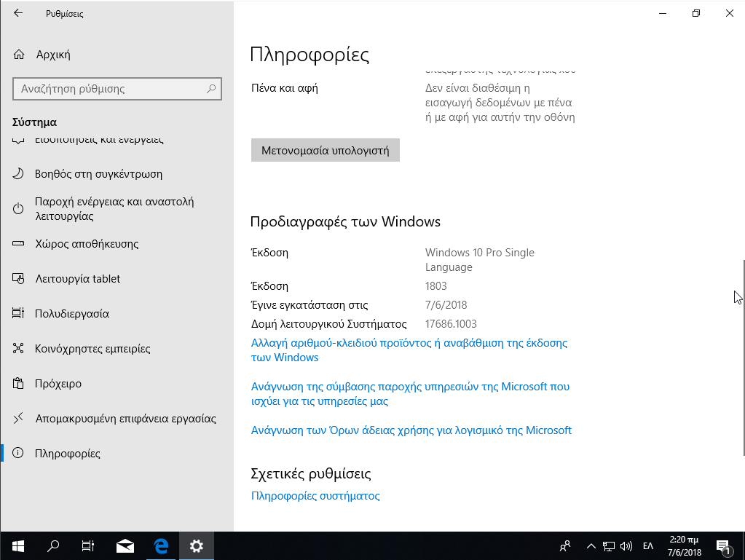Go to Αρχική settings home

pyautogui.click(x=117, y=55)
